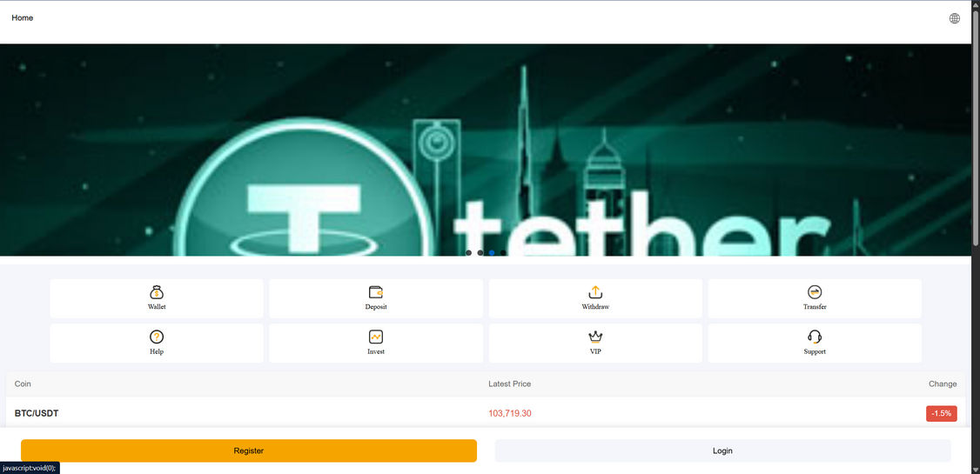Click the Withdraw label text
980x474 pixels.
[x=595, y=307]
